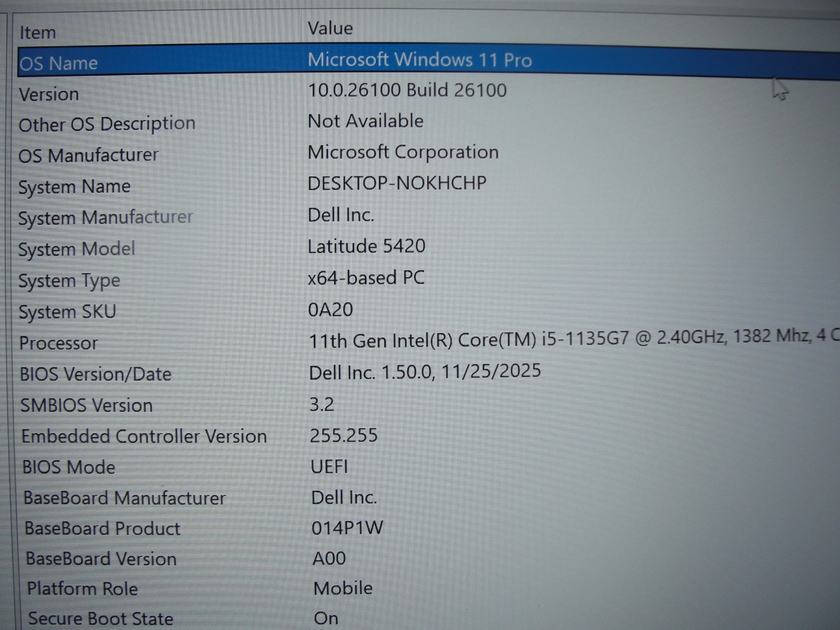Screen dimensions: 840x630
Task: Click the A00 value
Action: tap(329, 558)
